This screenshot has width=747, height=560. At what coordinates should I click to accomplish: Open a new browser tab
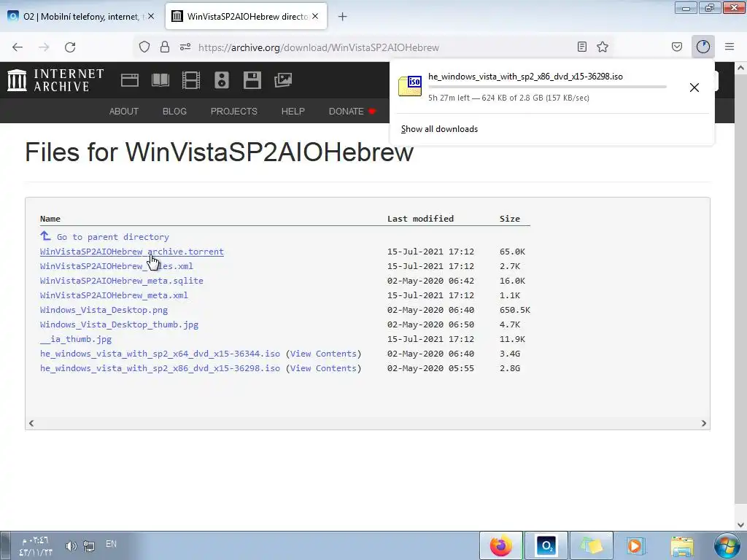[x=343, y=17]
